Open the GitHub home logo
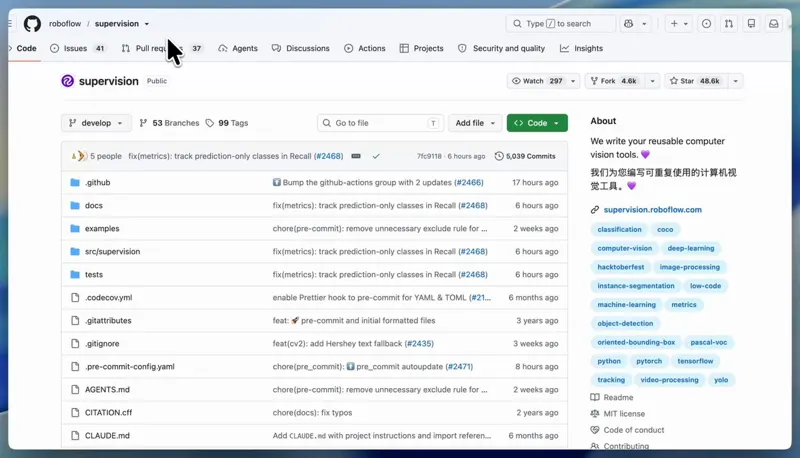Viewport: 800px width, 458px height. pos(32,23)
